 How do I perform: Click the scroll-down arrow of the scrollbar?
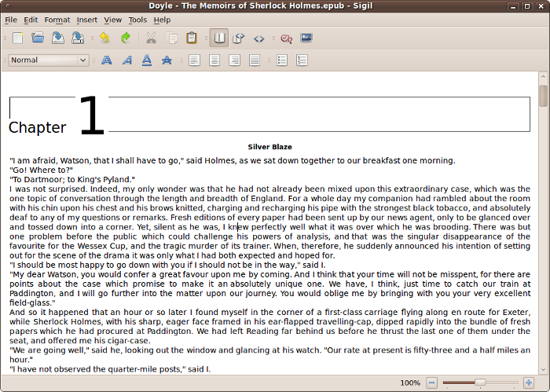tap(544, 369)
